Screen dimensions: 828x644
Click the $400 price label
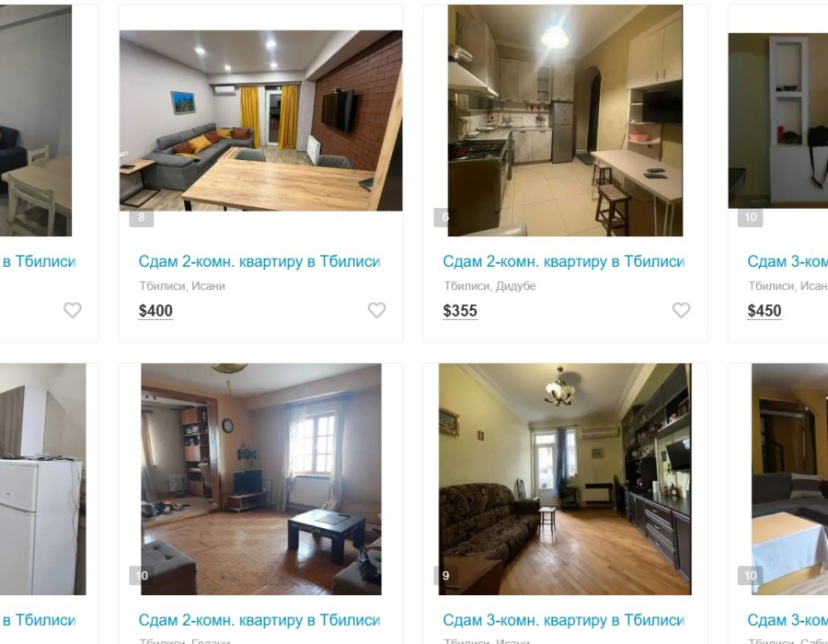[x=155, y=311]
